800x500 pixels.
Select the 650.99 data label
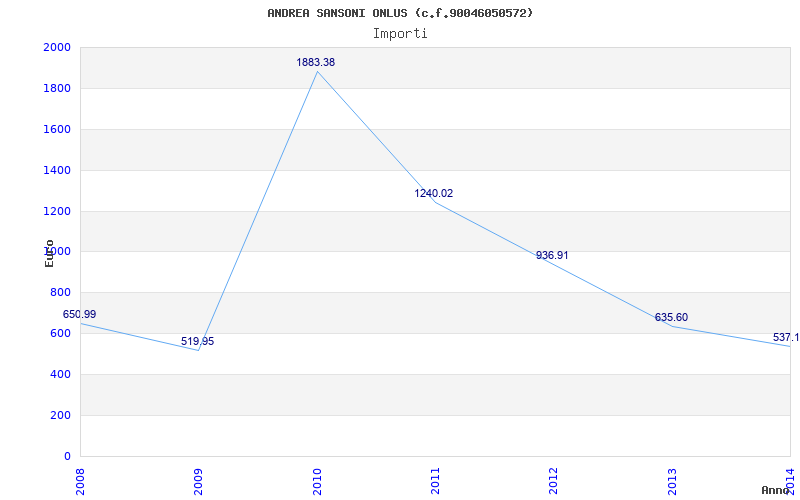(x=80, y=314)
